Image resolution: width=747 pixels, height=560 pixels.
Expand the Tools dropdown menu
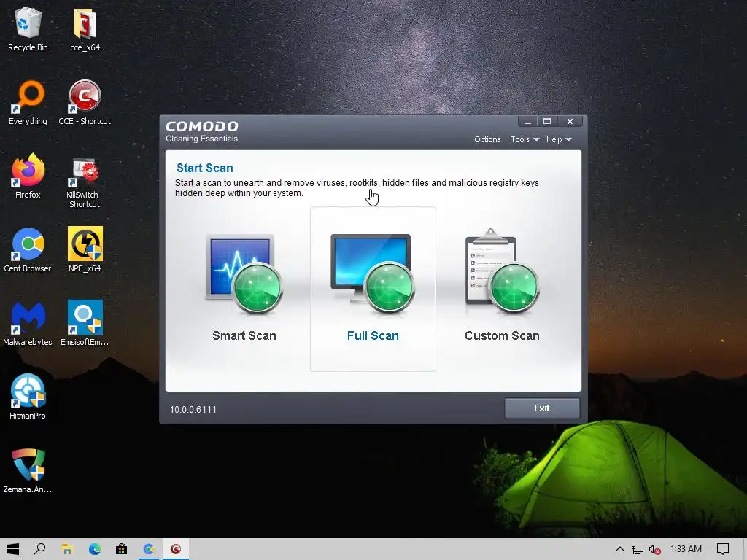[x=525, y=139]
